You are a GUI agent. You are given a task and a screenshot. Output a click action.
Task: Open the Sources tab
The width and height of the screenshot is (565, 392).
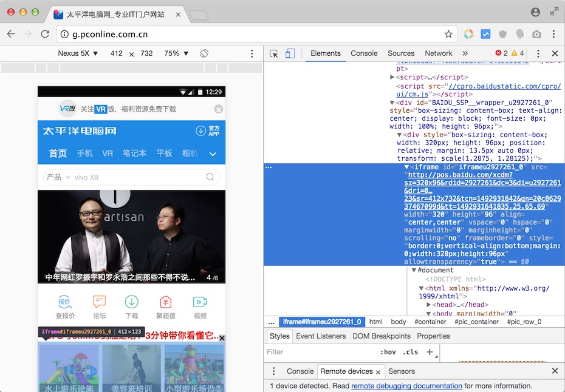(401, 53)
